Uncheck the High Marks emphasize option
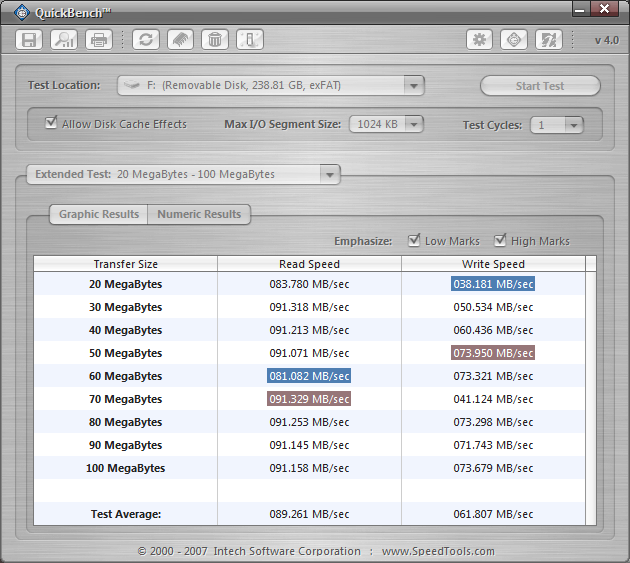 click(500, 241)
